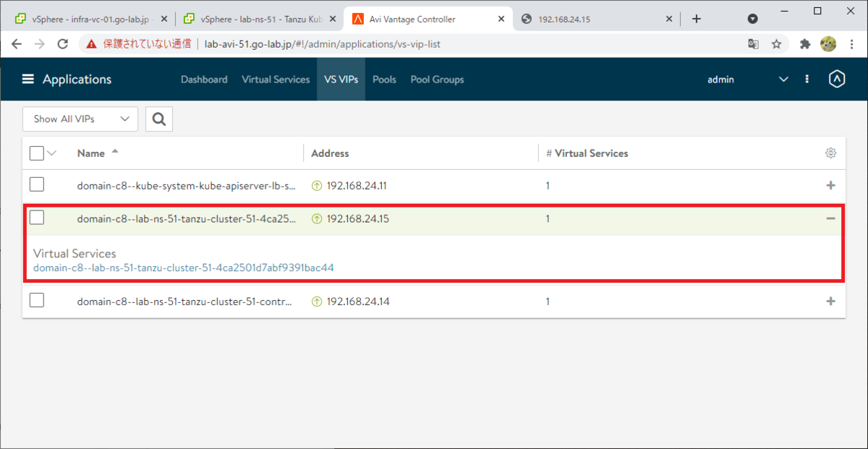Click the Chrome profile avatar
Screen dimensions: 868x449
pyautogui.click(x=828, y=44)
